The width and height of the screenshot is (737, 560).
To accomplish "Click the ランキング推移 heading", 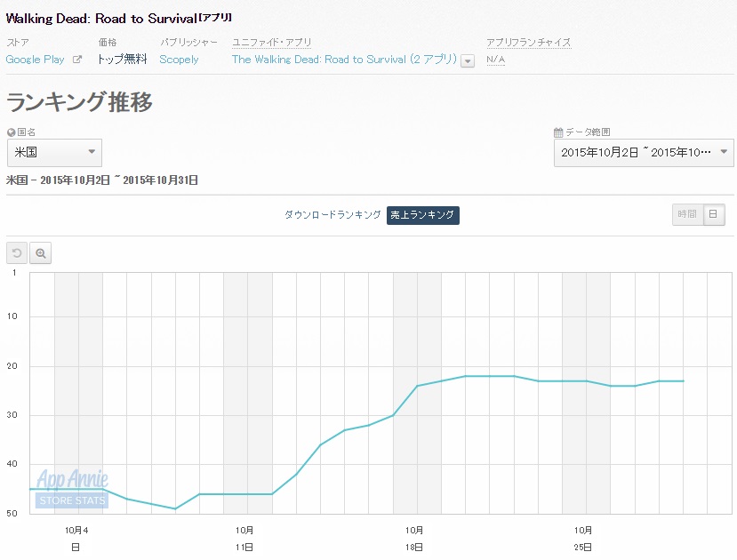I will click(79, 101).
